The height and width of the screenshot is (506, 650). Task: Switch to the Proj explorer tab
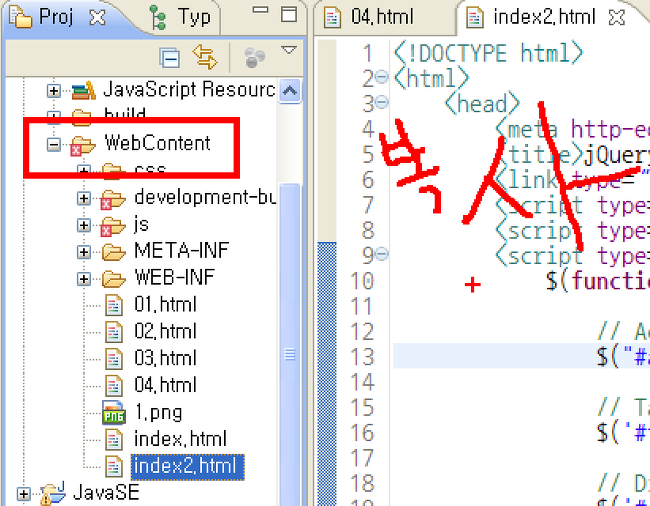tap(56, 17)
